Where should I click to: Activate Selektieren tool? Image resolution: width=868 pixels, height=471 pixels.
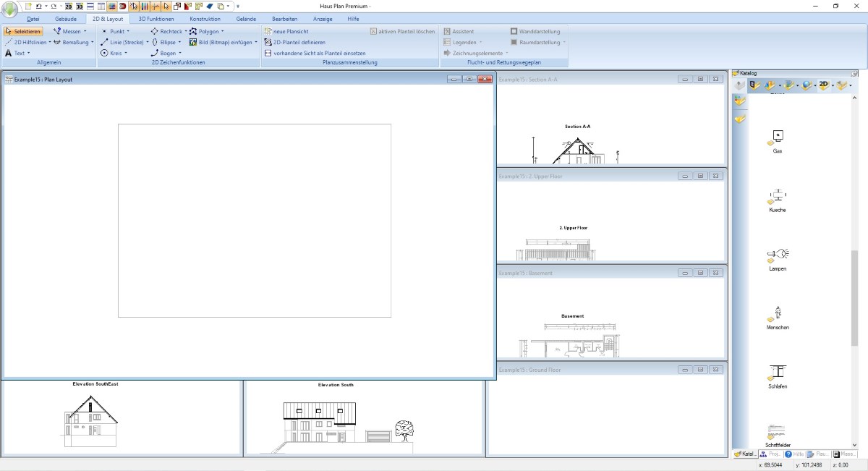(23, 32)
